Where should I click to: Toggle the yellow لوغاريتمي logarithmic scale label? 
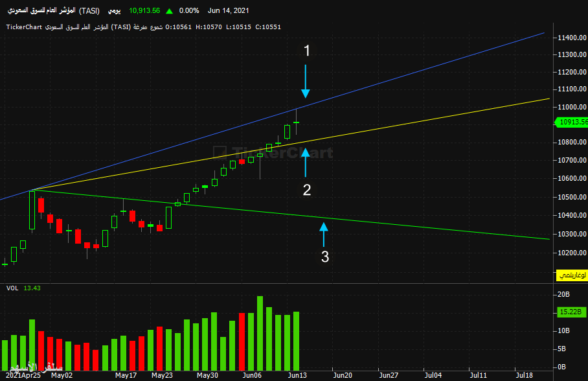tap(572, 275)
